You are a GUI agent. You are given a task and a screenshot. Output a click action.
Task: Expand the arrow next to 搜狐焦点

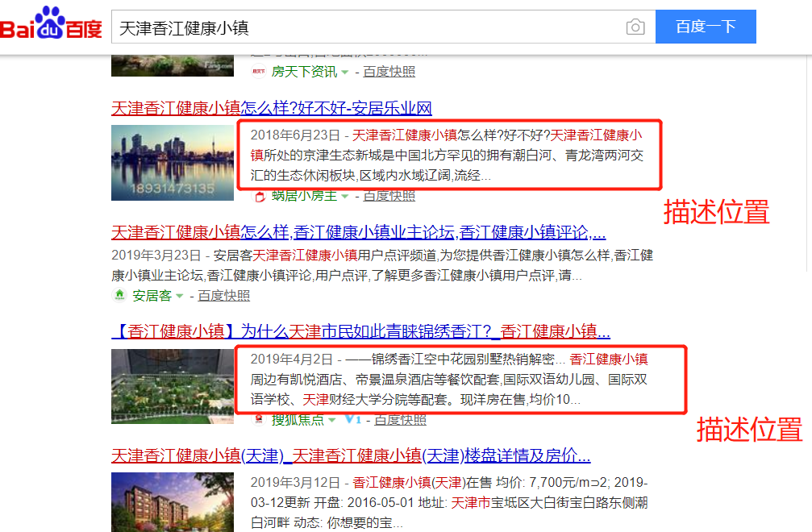332,420
